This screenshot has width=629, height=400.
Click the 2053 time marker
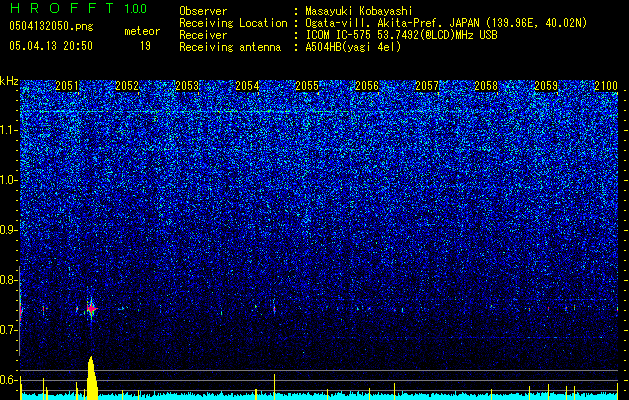[187, 86]
